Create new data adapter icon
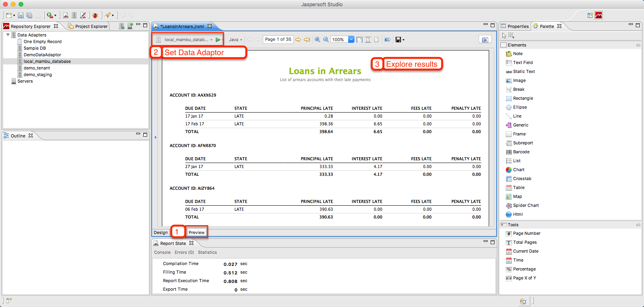 122,26
